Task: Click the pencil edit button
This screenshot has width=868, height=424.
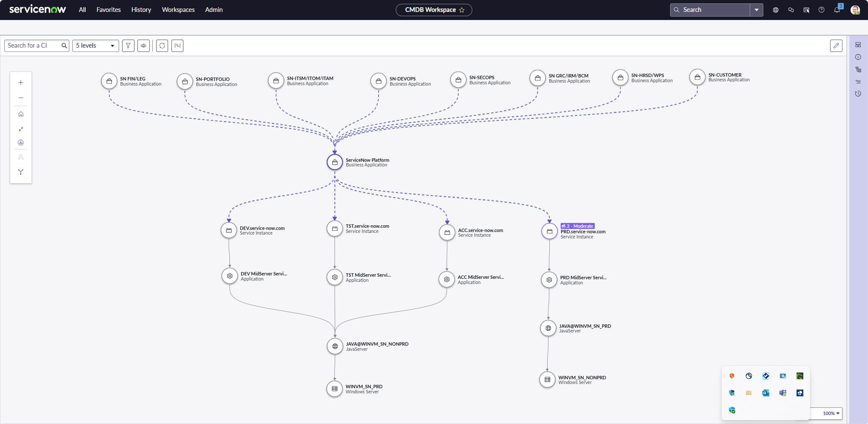Action: pyautogui.click(x=836, y=46)
